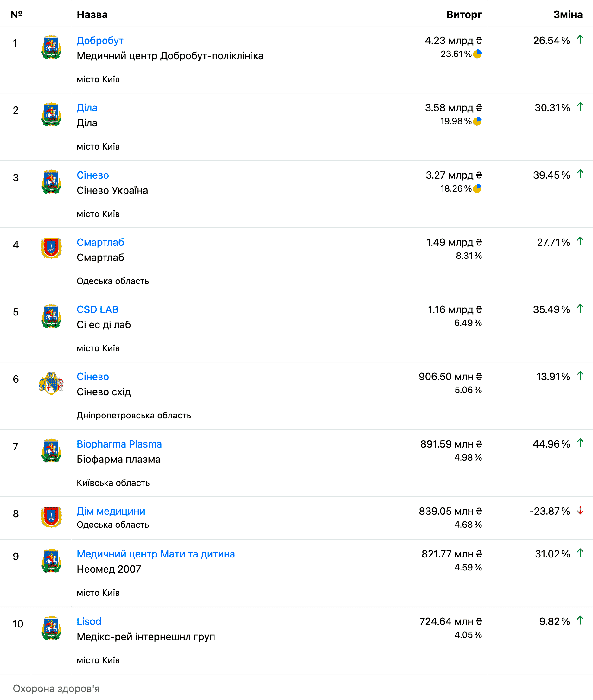Follow the Biopharma Plasma link
The image size is (593, 700).
click(x=119, y=444)
